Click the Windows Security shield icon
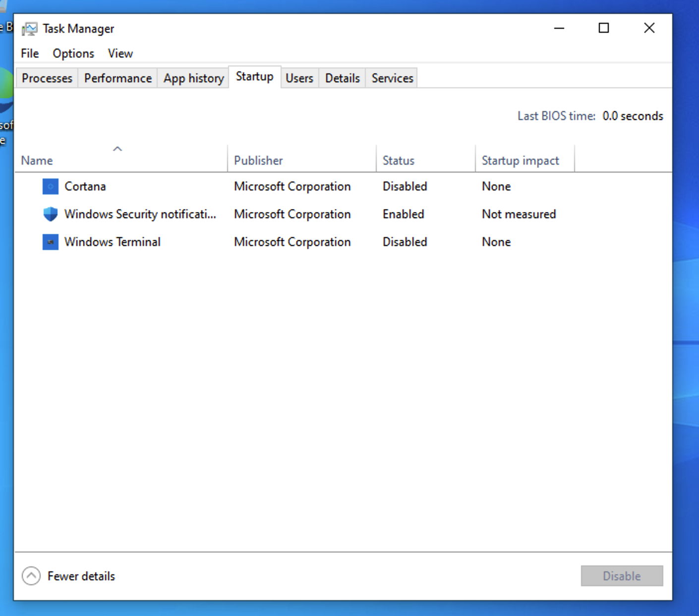Screen dimensions: 699x616 click(50, 214)
